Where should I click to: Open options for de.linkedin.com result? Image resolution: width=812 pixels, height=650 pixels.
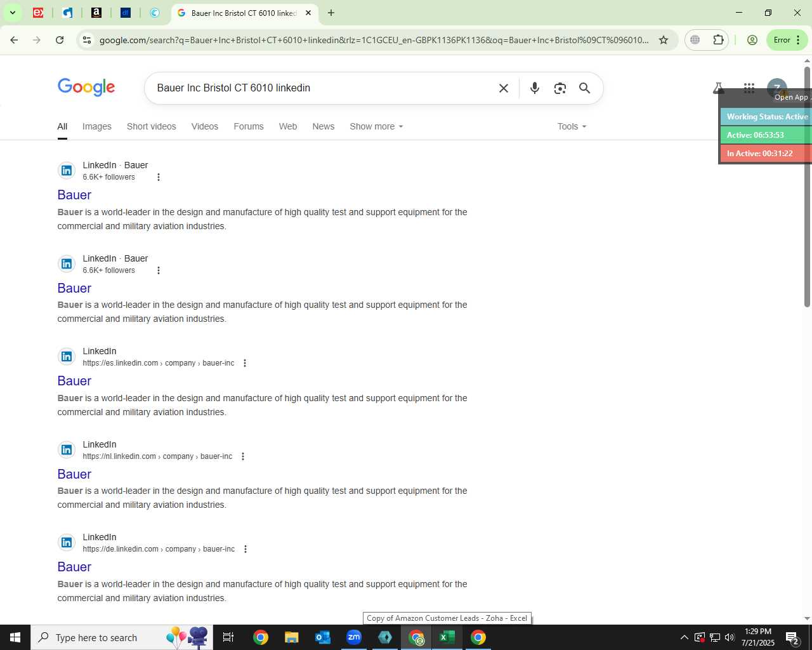(x=246, y=549)
